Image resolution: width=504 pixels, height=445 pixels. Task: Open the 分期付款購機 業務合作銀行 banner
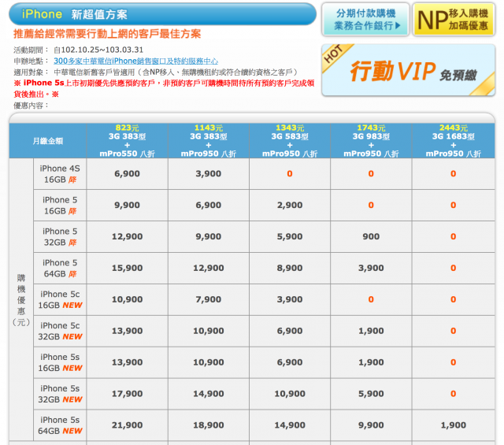pos(365,19)
